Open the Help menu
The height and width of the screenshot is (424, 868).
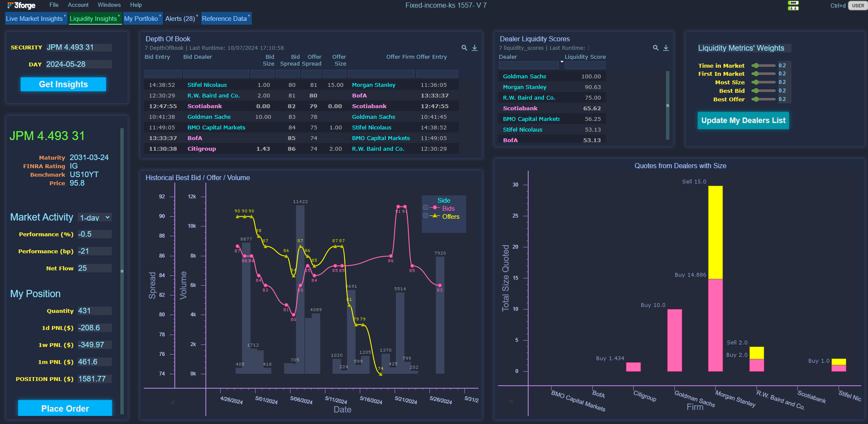[136, 5]
